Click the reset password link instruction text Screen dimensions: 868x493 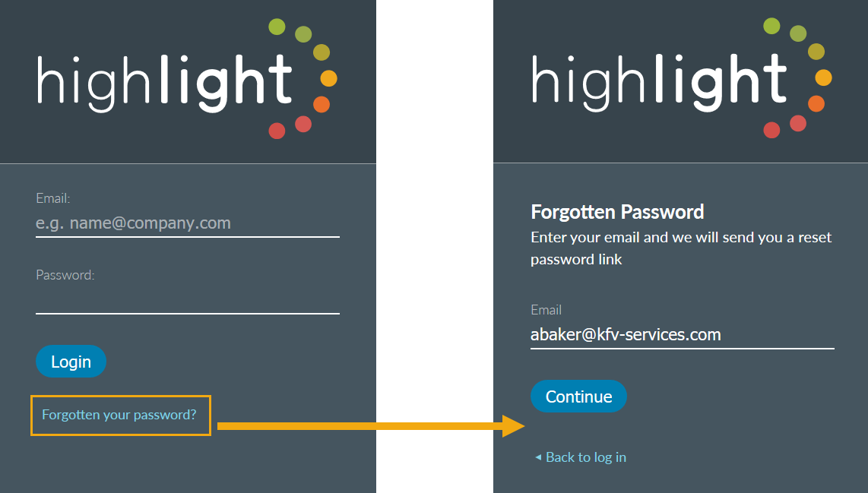point(681,248)
